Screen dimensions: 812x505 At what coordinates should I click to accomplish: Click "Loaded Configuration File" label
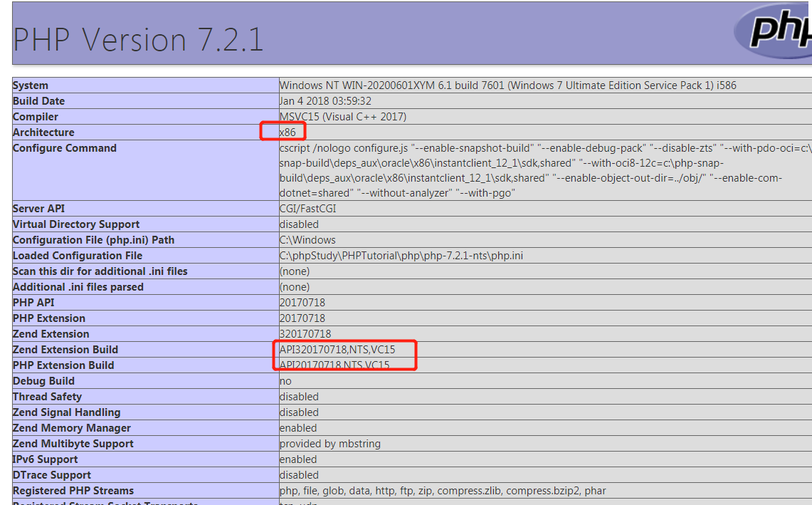[78, 256]
